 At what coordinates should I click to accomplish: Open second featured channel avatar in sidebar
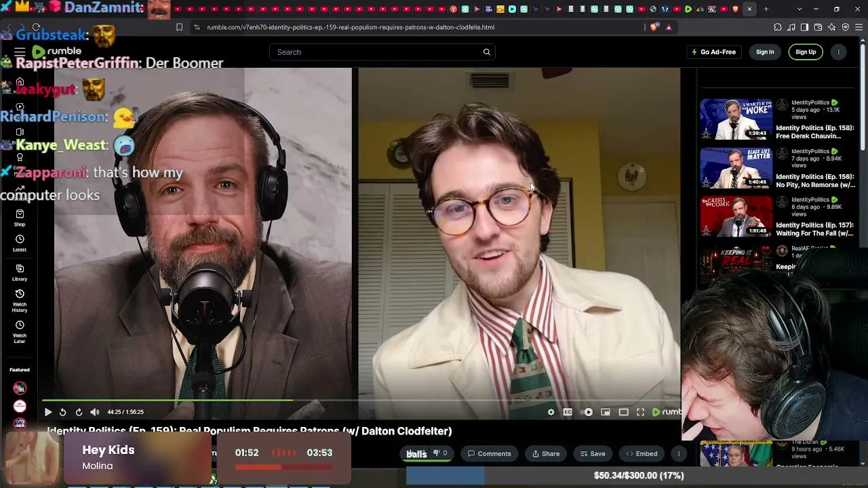click(x=20, y=406)
